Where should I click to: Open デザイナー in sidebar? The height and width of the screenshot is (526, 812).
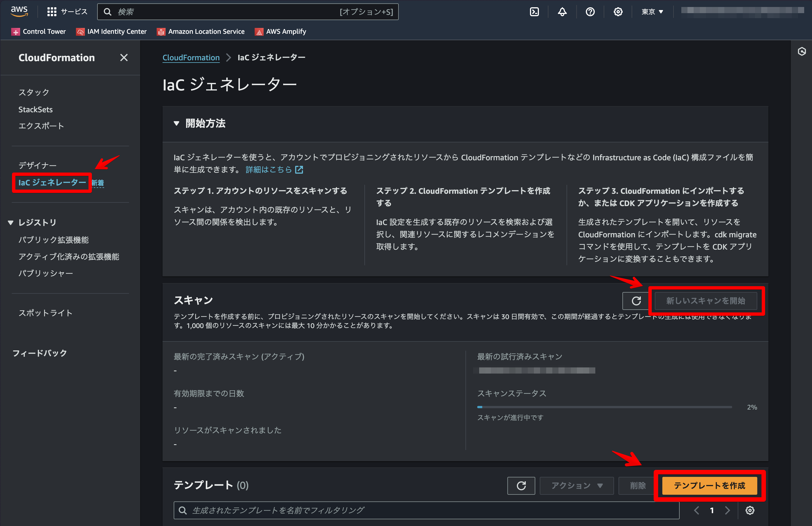(37, 166)
